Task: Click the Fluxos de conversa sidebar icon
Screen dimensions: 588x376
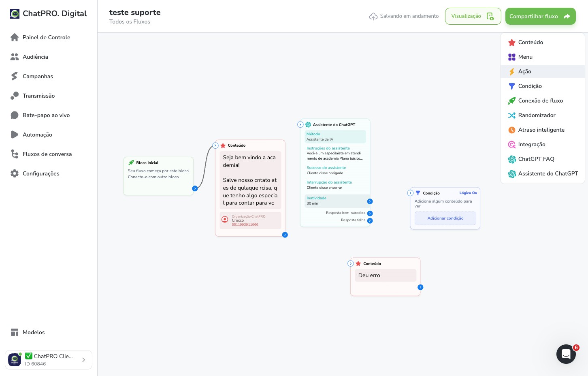Action: pos(15,154)
